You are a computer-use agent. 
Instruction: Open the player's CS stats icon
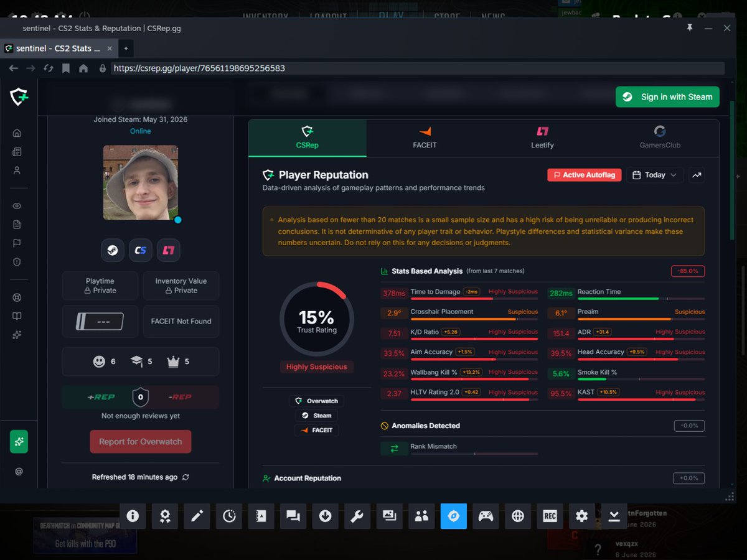141,250
